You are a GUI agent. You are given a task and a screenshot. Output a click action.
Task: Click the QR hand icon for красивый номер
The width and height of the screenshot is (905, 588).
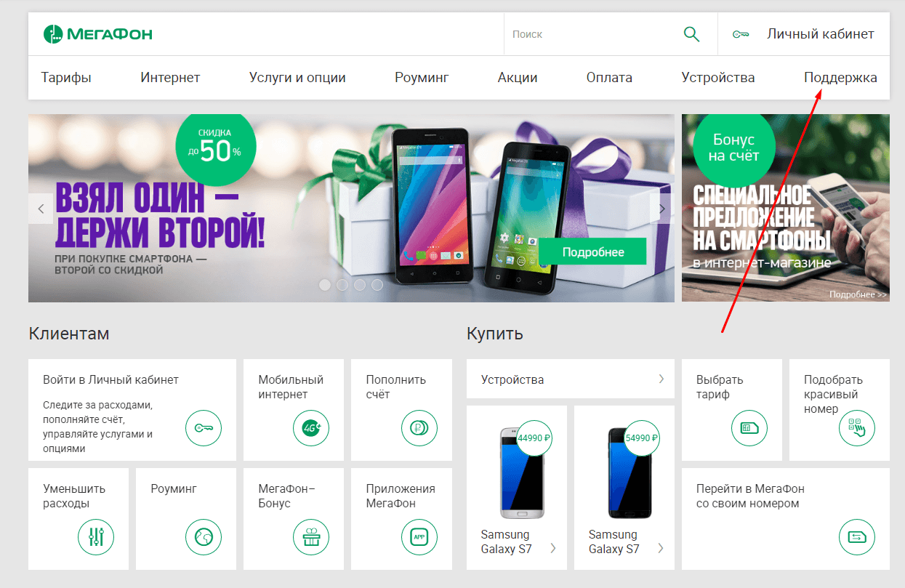pyautogui.click(x=857, y=428)
